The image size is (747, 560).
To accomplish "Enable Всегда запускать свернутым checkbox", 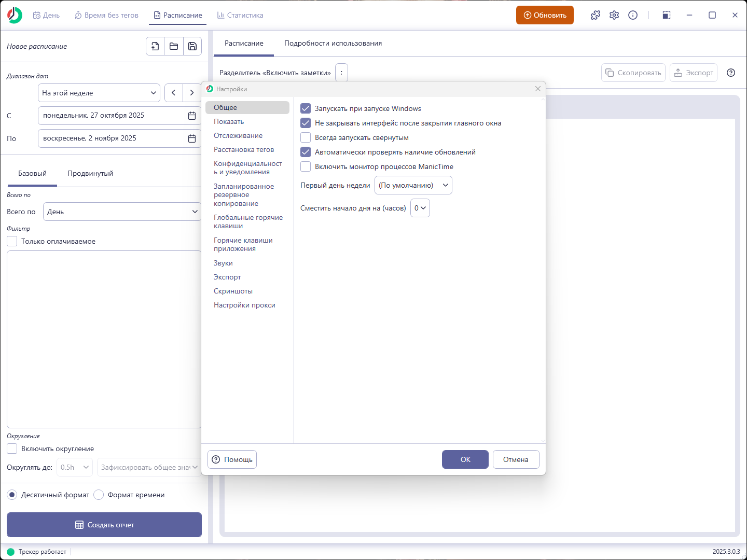I will [x=306, y=137].
